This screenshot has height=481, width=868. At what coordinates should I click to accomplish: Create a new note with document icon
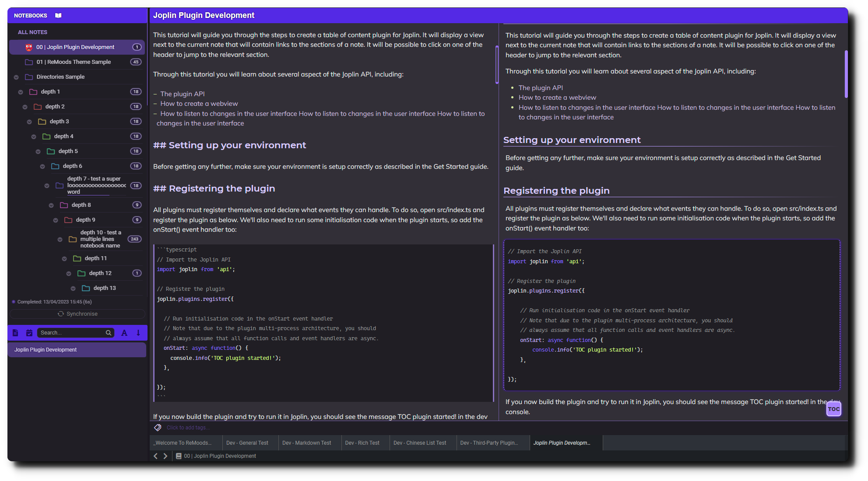(x=15, y=333)
